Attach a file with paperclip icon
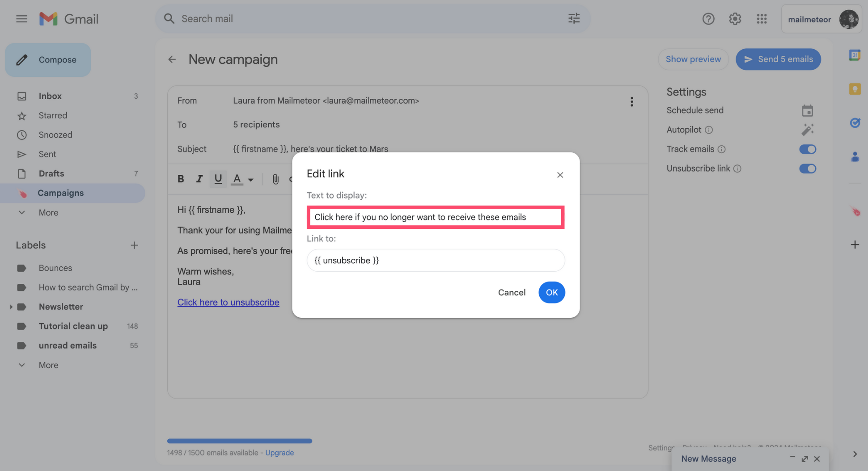 click(x=275, y=179)
